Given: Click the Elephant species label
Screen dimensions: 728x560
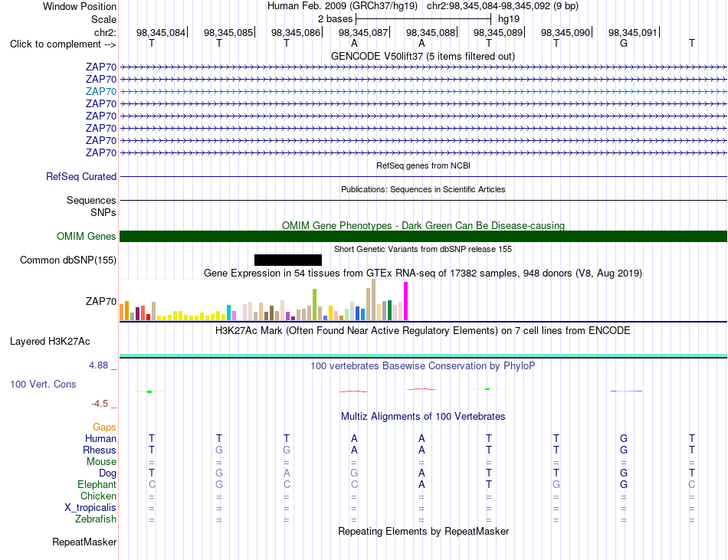Looking at the screenshot, I should [x=97, y=484].
